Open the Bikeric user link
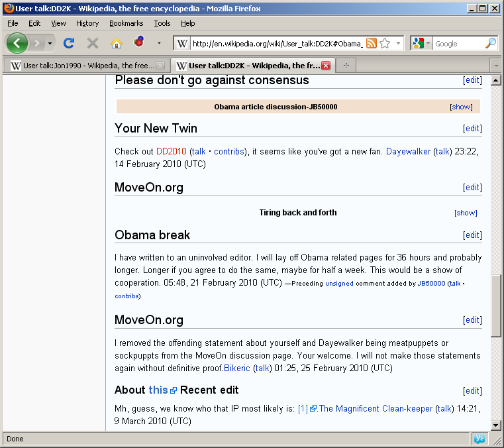Viewport: 504px width, 448px height. point(237,368)
